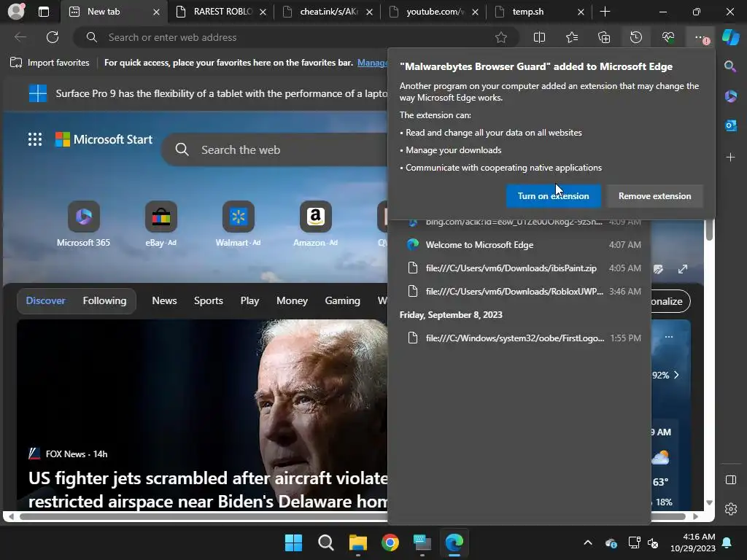The height and width of the screenshot is (560, 747).
Task: Click the Manage favorites link
Action: click(373, 63)
